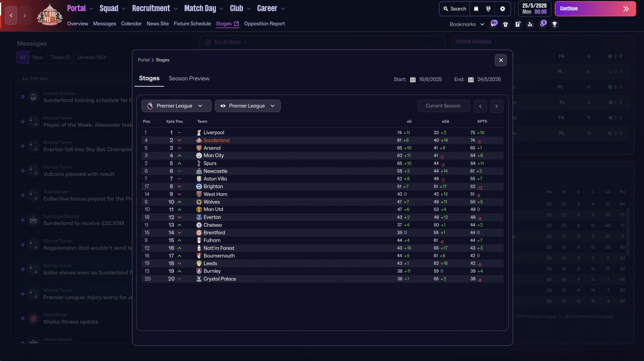Open the Sunderland club crest
This screenshot has width=644, height=361.
click(50, 15)
